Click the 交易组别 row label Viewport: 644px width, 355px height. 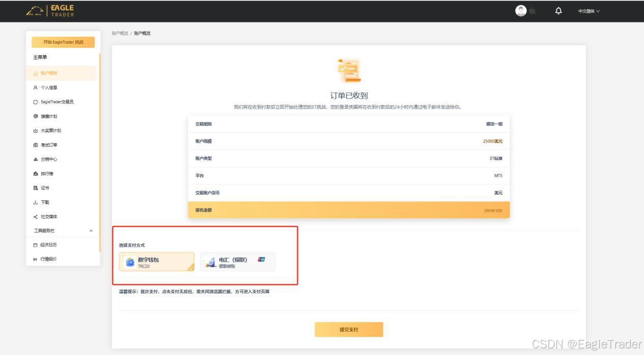[203, 124]
